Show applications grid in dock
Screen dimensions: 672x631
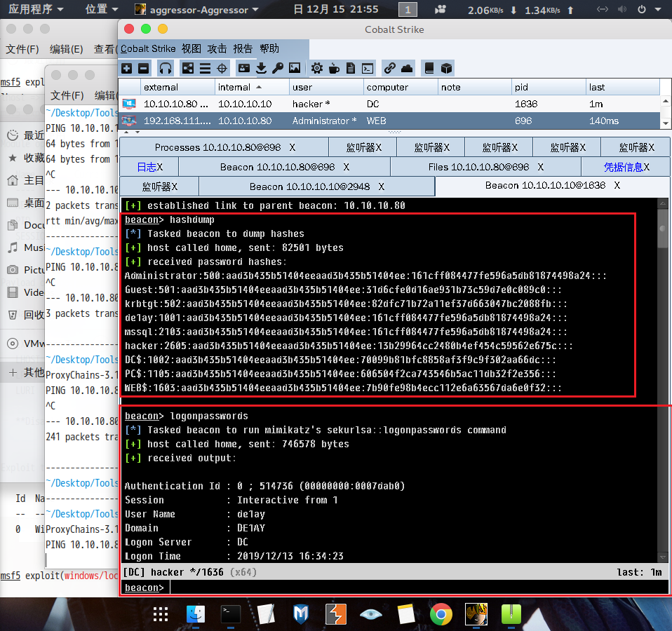(161, 614)
